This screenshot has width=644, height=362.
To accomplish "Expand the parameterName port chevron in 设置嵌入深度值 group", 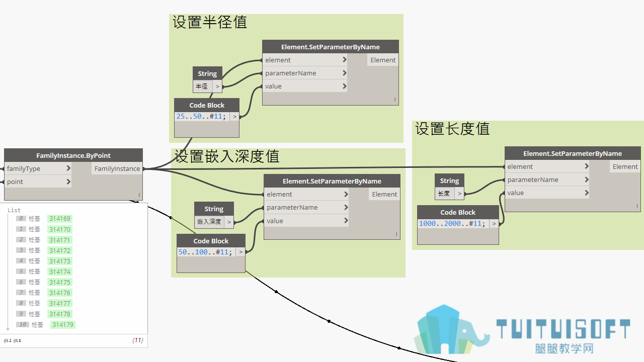I will (x=346, y=207).
